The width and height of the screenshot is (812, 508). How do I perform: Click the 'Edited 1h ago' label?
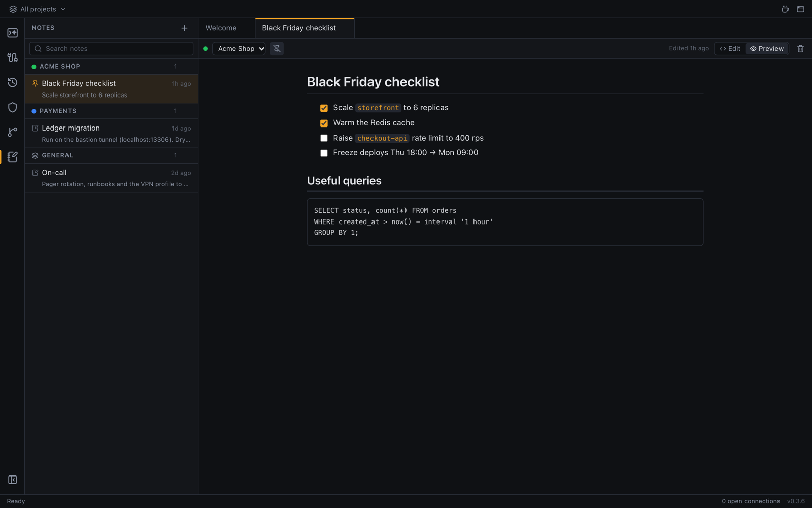(x=689, y=49)
